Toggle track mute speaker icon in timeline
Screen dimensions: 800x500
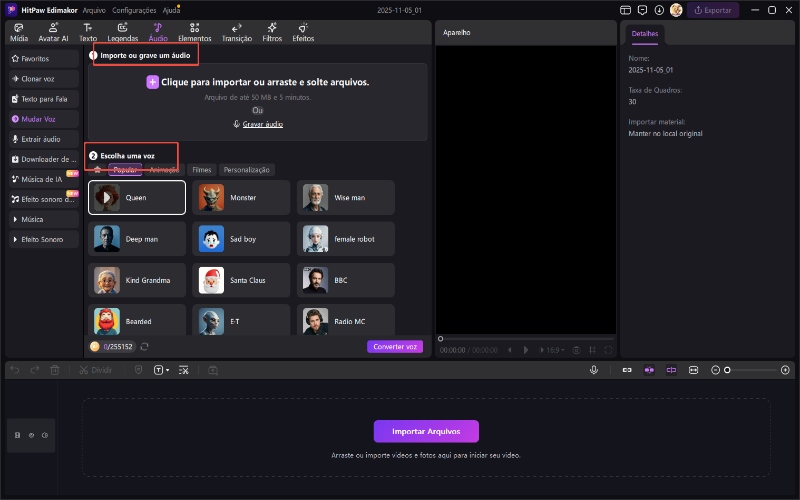pos(45,435)
